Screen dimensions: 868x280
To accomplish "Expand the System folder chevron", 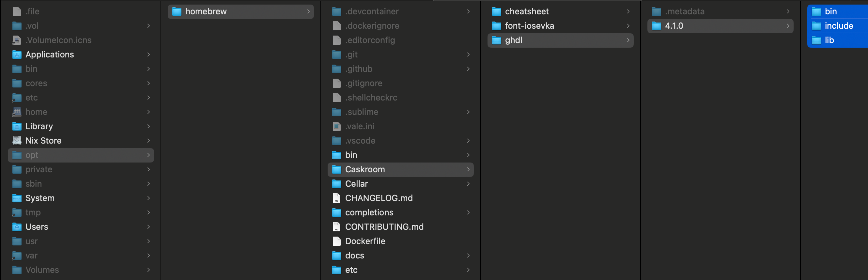I will (x=148, y=198).
